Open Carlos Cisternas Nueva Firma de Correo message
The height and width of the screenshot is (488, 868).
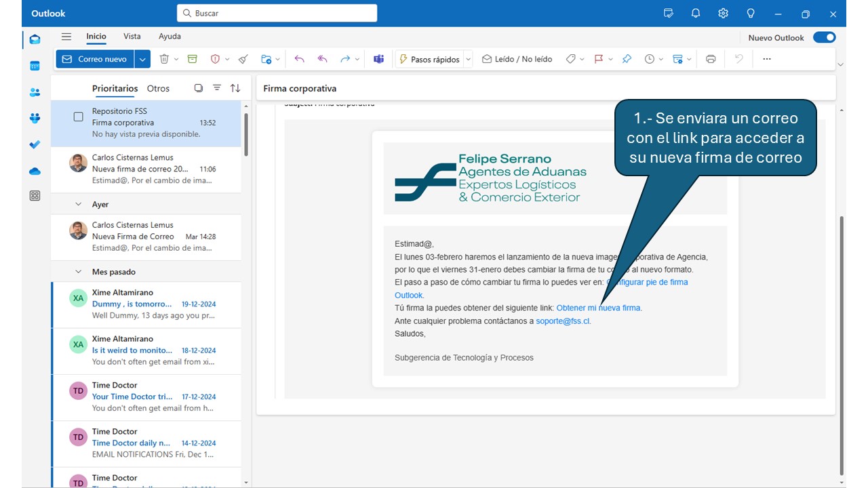(146, 237)
